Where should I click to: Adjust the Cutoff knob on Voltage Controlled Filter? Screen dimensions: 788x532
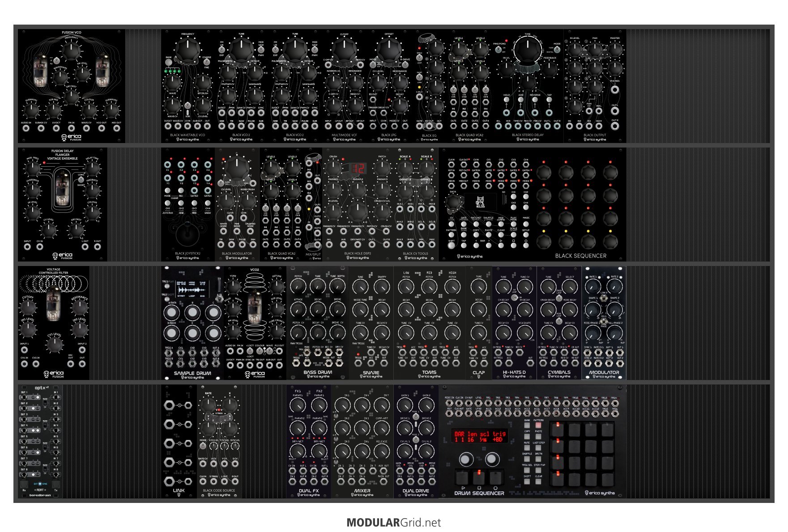(x=28, y=307)
